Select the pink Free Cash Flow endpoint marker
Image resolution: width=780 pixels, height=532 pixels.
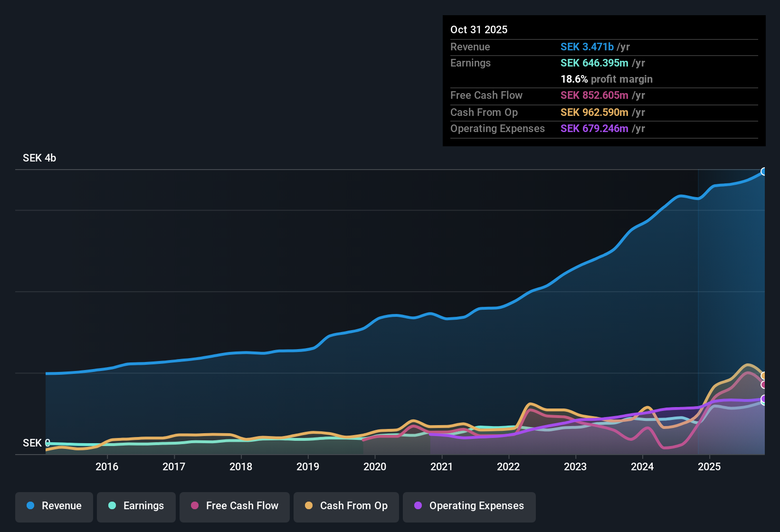764,385
